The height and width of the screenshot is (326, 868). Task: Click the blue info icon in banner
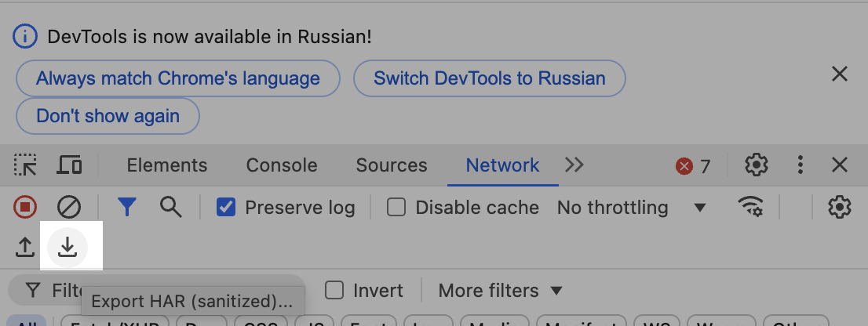tap(25, 37)
